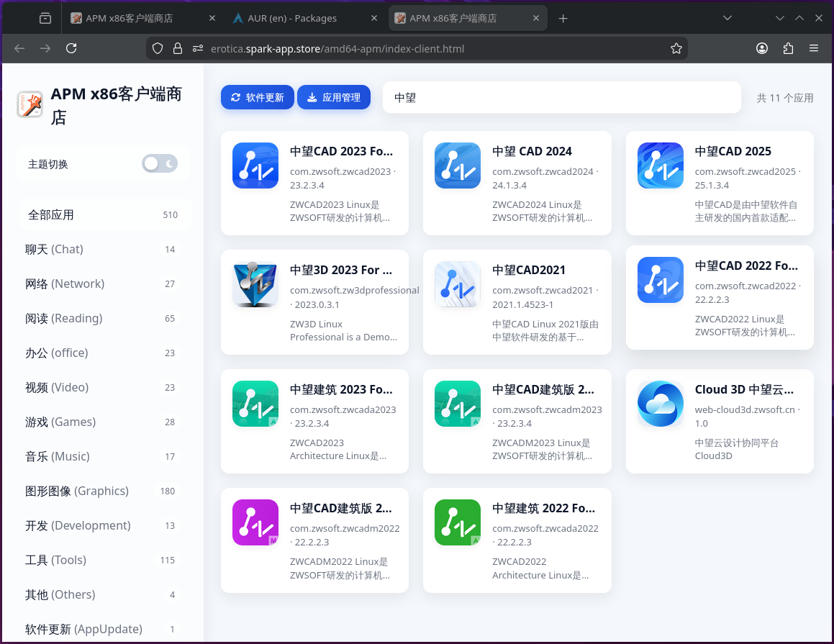Click the 中望CAD 2022 app icon
The width and height of the screenshot is (834, 644).
click(x=660, y=280)
